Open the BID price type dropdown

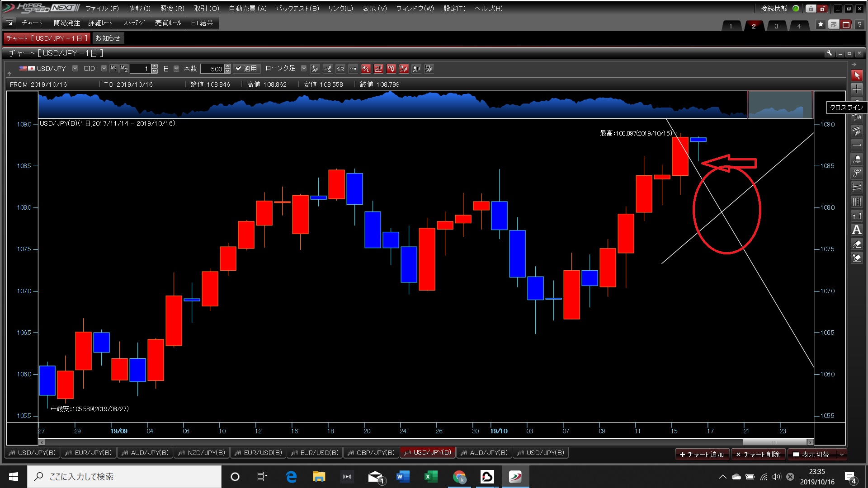tap(104, 69)
